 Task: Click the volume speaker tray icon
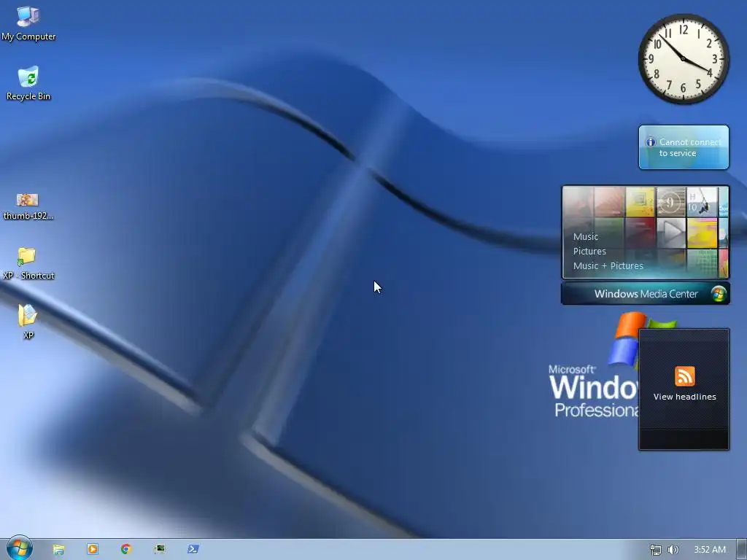tap(673, 550)
